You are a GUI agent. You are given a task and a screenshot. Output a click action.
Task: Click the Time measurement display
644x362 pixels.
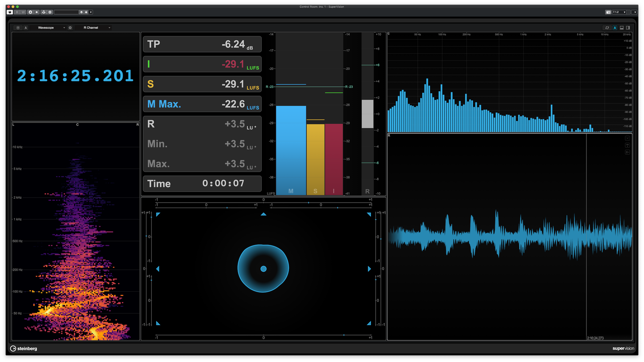202,184
